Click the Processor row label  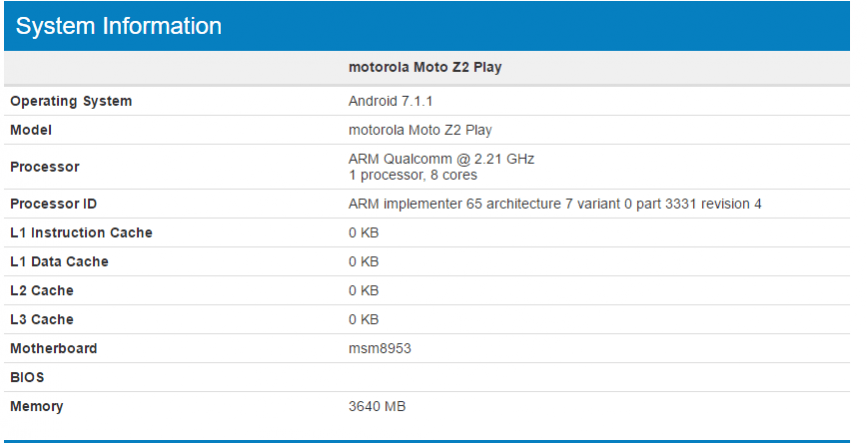(x=45, y=167)
